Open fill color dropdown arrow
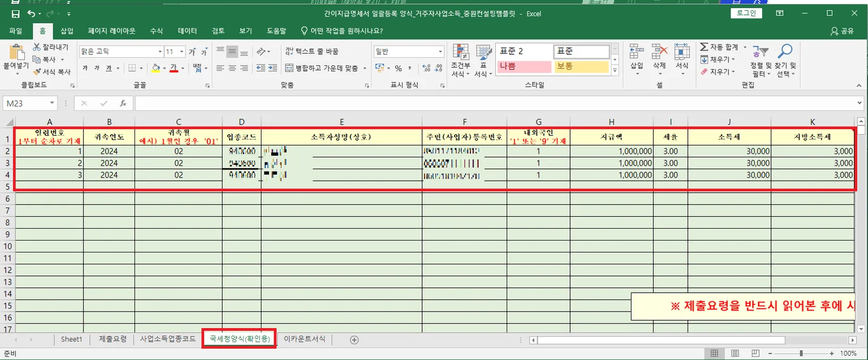The image size is (868, 360). tap(164, 68)
